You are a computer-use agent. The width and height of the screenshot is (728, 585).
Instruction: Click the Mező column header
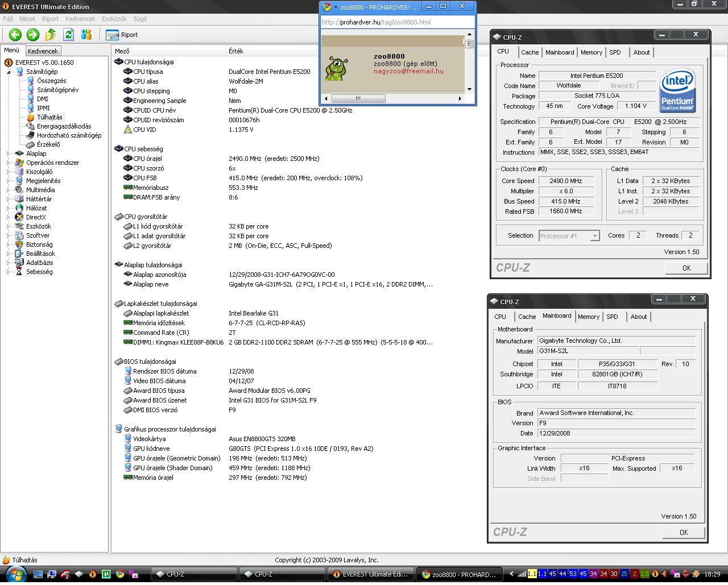click(169, 51)
